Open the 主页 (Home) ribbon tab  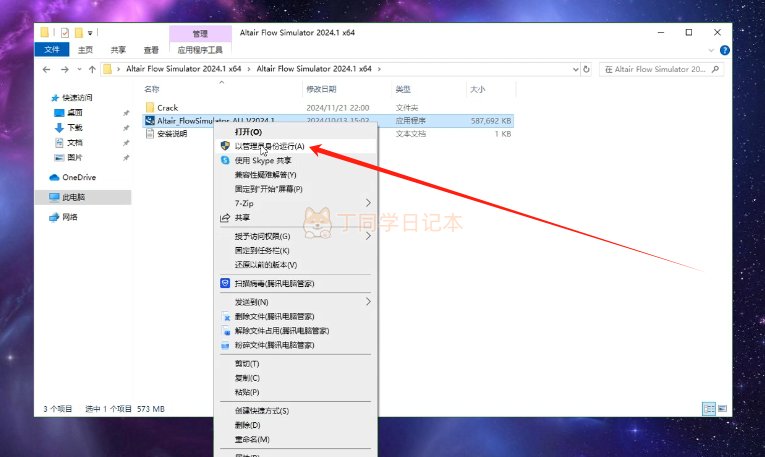pos(85,50)
